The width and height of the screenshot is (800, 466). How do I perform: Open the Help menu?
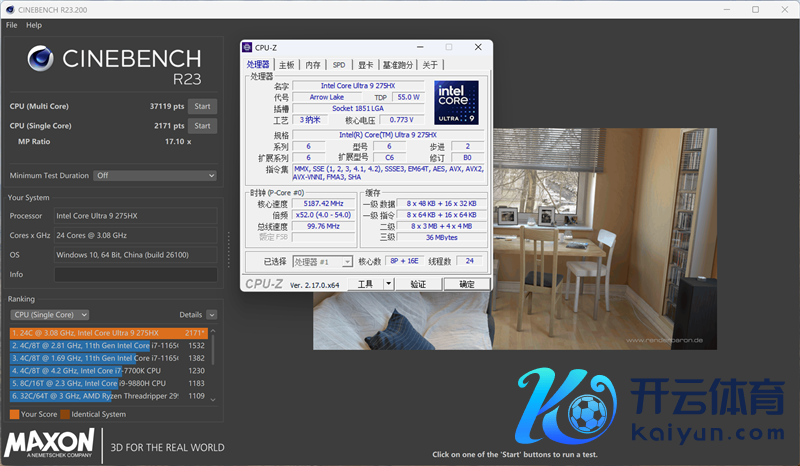[34, 24]
